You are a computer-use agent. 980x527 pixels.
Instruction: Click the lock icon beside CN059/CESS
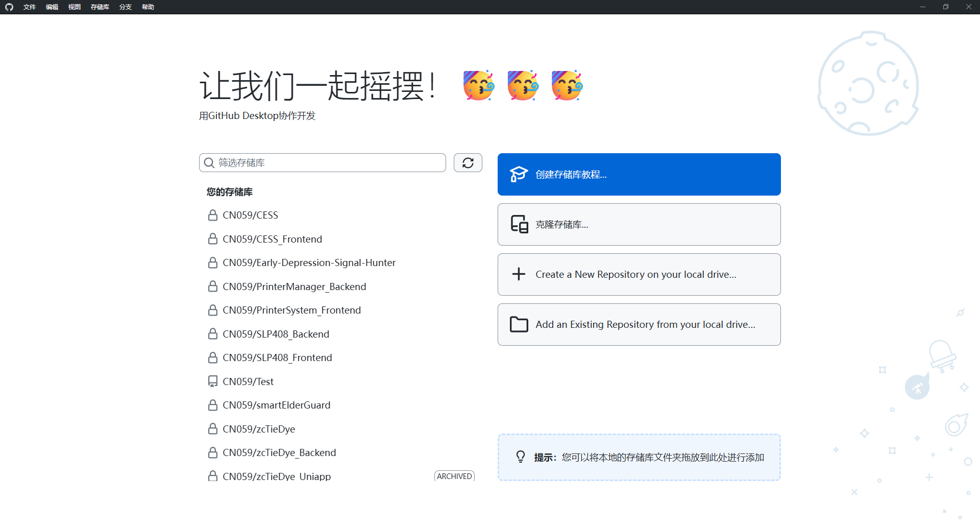[x=213, y=215]
